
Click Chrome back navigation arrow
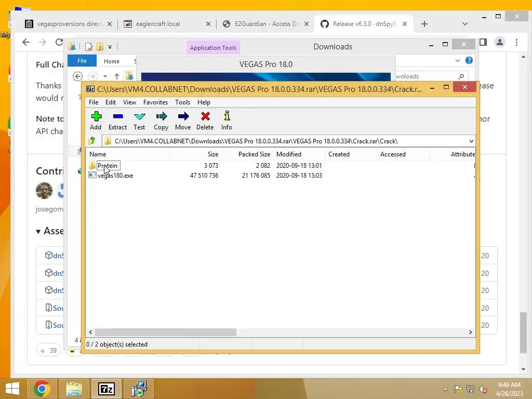point(26,42)
